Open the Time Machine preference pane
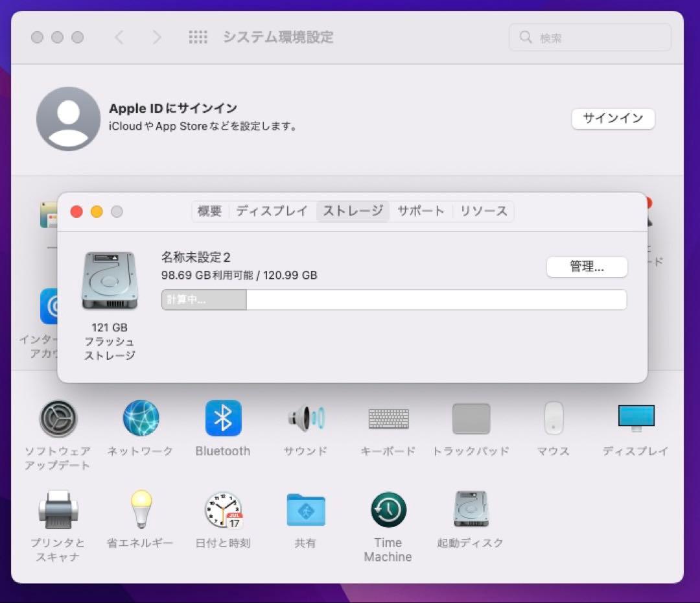This screenshot has height=603, width=700. pyautogui.click(x=388, y=511)
